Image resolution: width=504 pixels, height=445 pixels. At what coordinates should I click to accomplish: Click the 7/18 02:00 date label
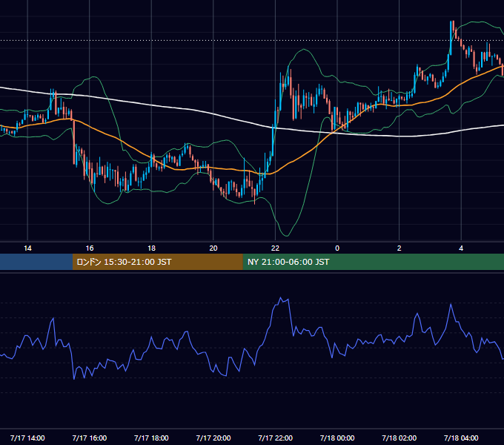click(x=399, y=438)
